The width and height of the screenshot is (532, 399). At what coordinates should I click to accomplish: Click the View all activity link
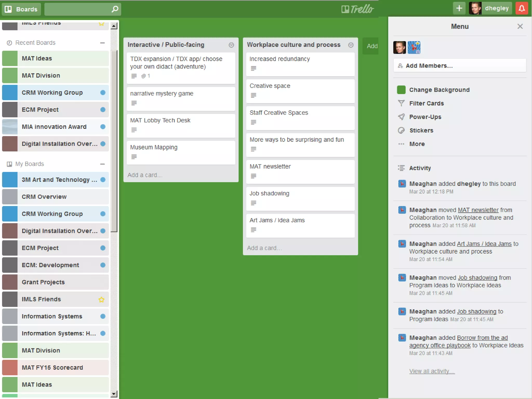pyautogui.click(x=432, y=371)
